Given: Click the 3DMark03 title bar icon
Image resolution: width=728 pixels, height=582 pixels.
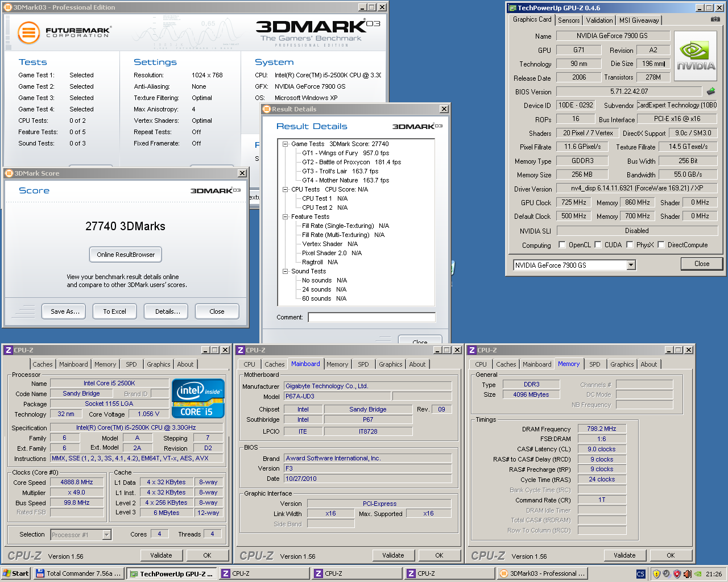Looking at the screenshot, I should (x=8, y=7).
